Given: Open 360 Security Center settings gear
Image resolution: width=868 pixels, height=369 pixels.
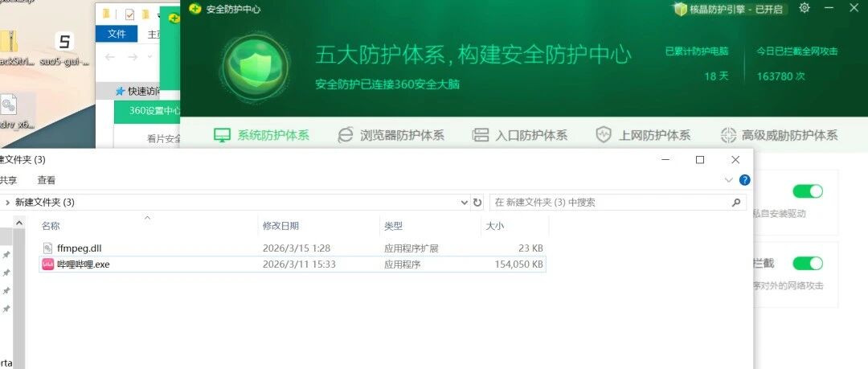Looking at the screenshot, I should (x=805, y=8).
